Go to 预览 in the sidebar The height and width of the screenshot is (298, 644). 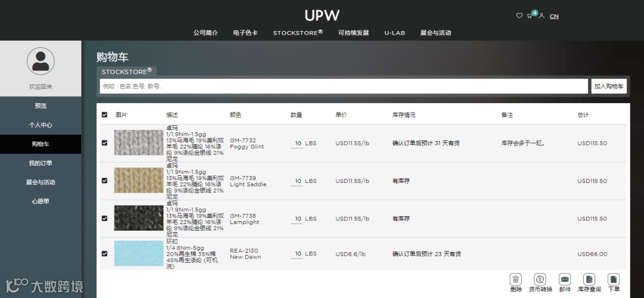point(41,106)
